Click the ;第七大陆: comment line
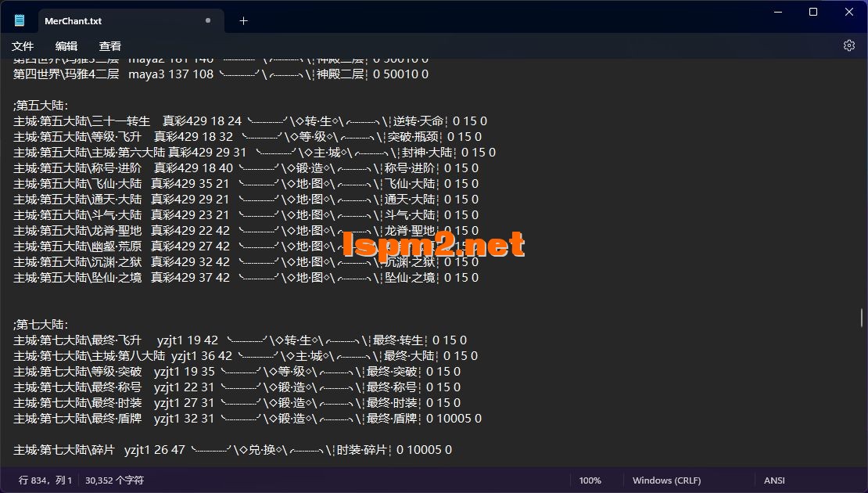Image resolution: width=868 pixels, height=493 pixels. (x=41, y=325)
